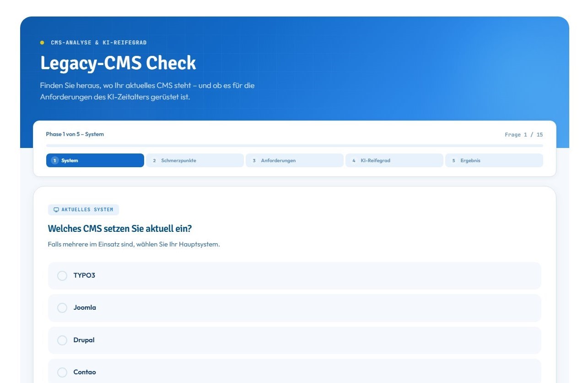The height and width of the screenshot is (383, 588).
Task: Click the active System phase button
Action: pos(95,160)
